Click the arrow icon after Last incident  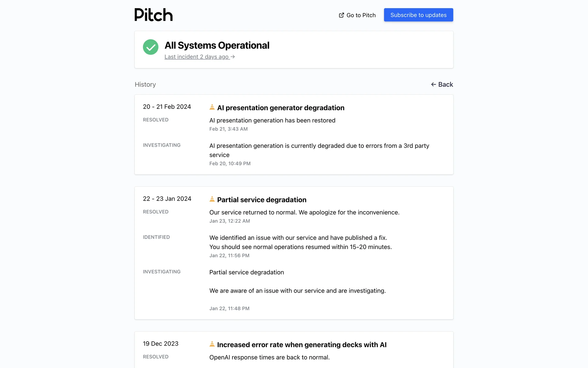[233, 57]
